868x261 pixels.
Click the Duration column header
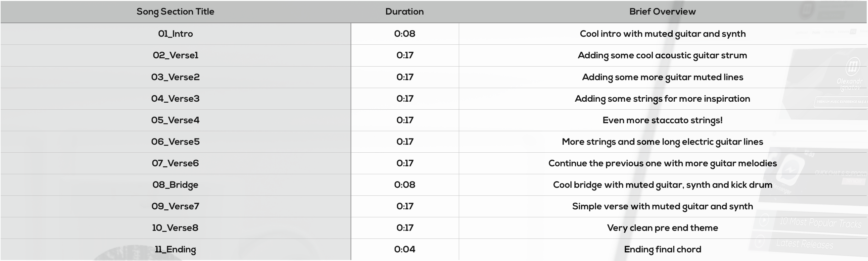pyautogui.click(x=404, y=12)
